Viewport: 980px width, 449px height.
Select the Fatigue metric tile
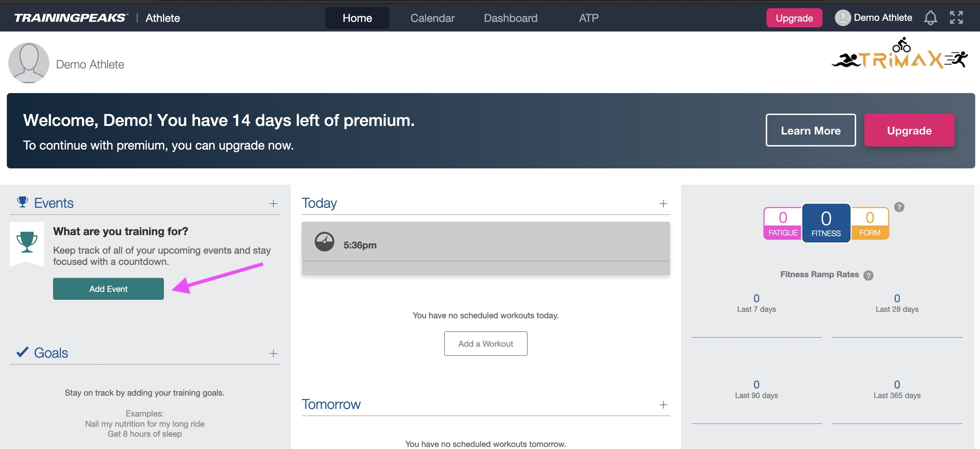tap(783, 223)
